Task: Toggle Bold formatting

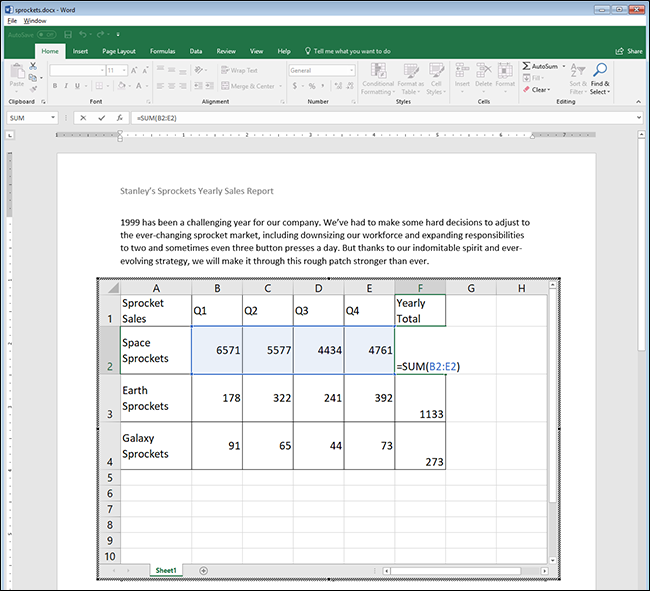Action: tap(55, 86)
